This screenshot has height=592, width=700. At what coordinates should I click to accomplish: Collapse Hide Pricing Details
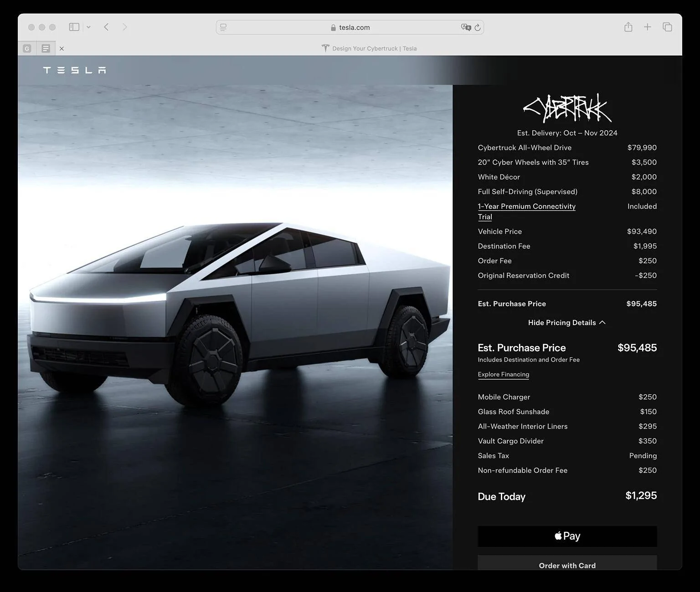click(x=567, y=322)
